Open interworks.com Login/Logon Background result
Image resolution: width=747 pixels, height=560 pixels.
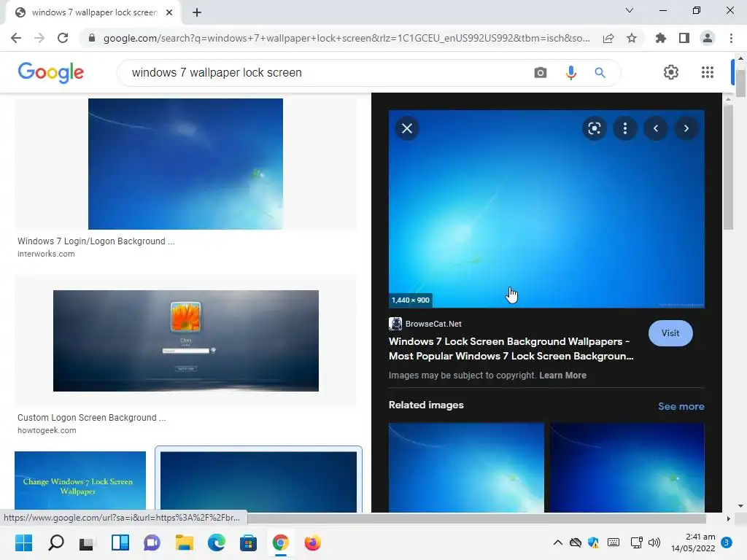tap(185, 164)
